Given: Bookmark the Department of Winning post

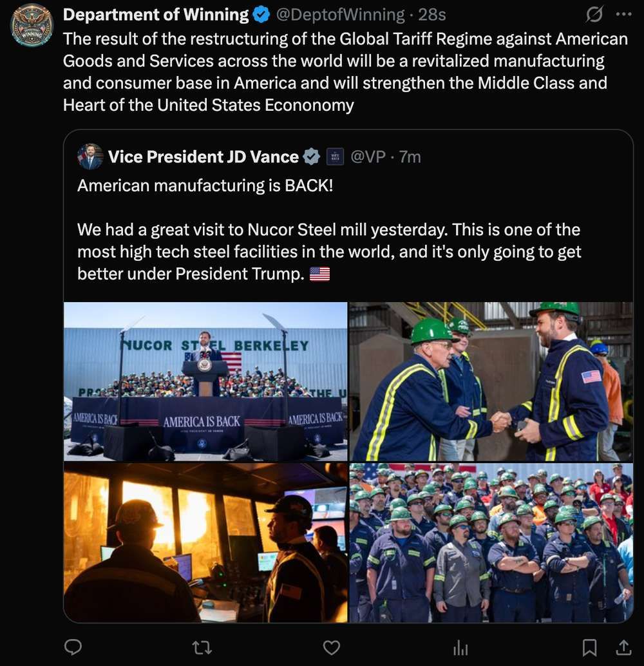Looking at the screenshot, I should [x=589, y=648].
